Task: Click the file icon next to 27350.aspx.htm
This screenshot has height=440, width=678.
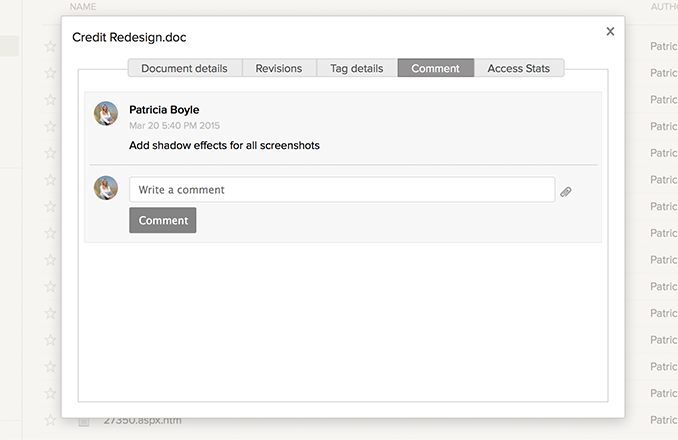Action: pos(84,421)
